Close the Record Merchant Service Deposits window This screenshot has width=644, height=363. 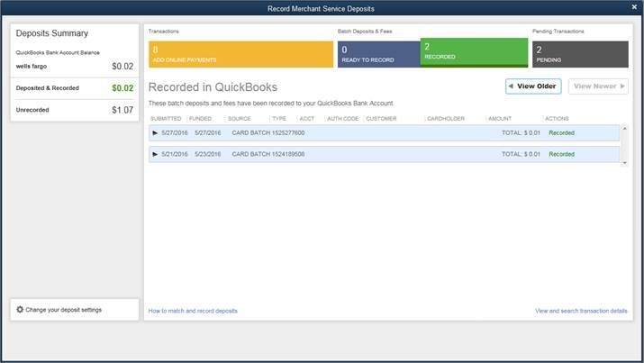(x=634, y=7)
